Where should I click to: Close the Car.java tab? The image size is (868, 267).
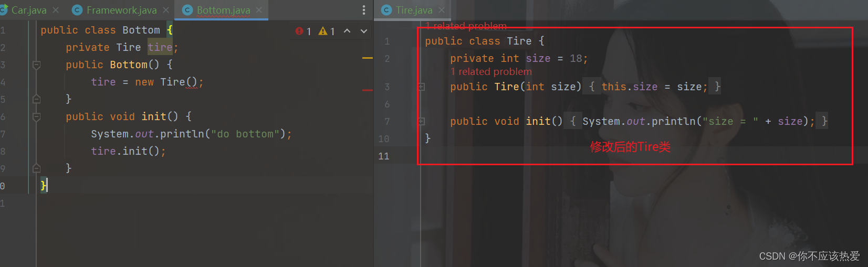click(x=56, y=10)
